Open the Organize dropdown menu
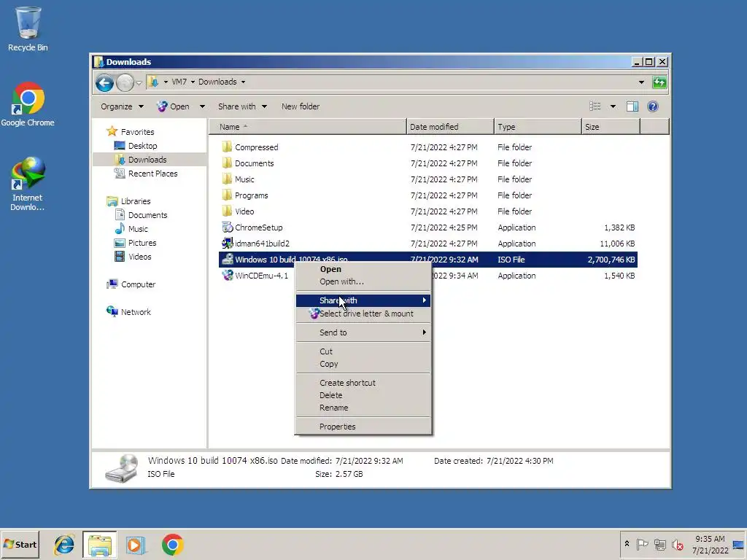Image resolution: width=747 pixels, height=560 pixels. pyautogui.click(x=122, y=106)
